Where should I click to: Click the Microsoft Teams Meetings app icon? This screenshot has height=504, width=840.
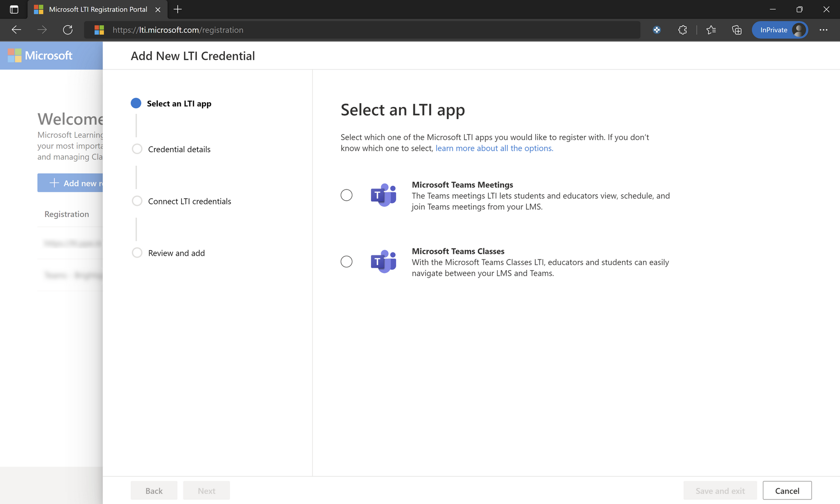pyautogui.click(x=384, y=195)
